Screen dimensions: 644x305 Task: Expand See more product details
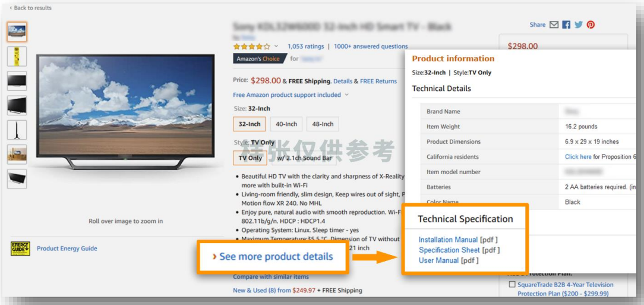(273, 257)
